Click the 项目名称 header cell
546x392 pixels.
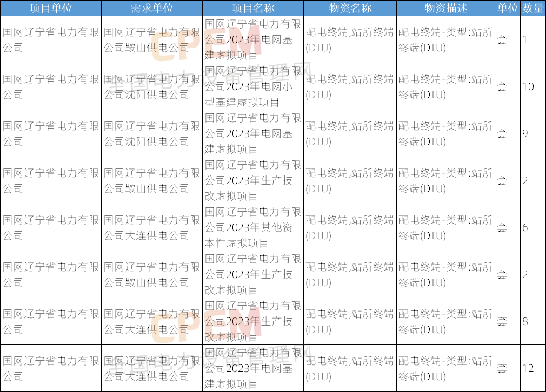[252, 8]
